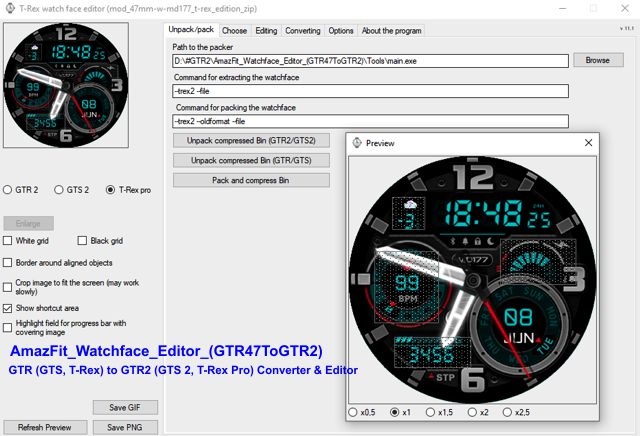
Task: Click the 08 JUN date dial in Preview
Action: pyautogui.click(x=518, y=326)
